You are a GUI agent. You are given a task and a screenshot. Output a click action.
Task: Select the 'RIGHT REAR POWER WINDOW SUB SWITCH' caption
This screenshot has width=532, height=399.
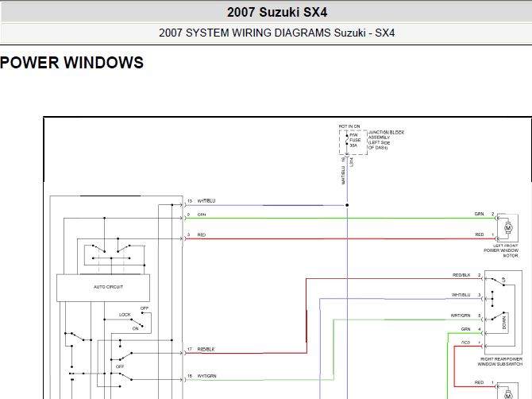[x=499, y=362]
